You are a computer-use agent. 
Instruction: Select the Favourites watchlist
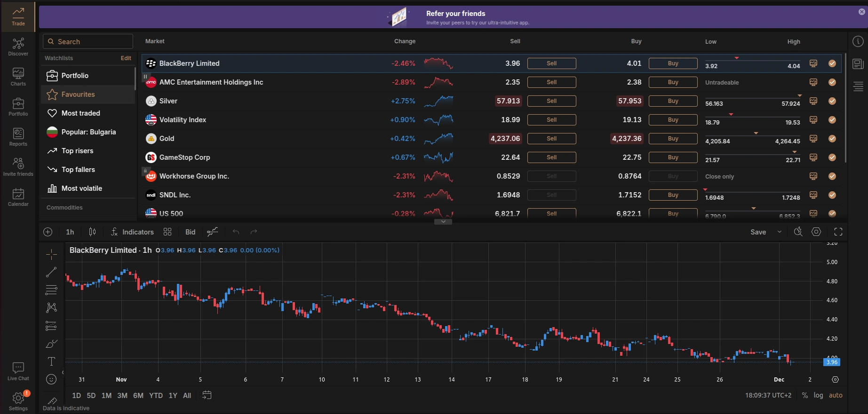pos(88,94)
